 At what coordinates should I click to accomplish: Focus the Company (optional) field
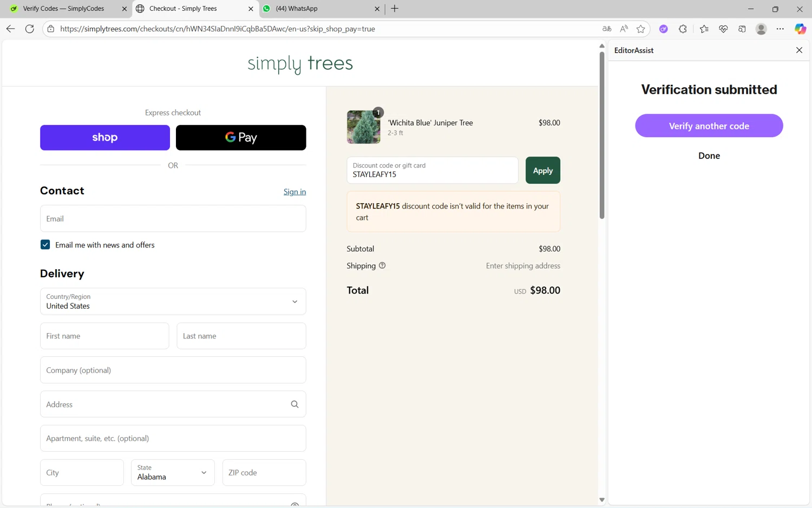[x=173, y=370]
